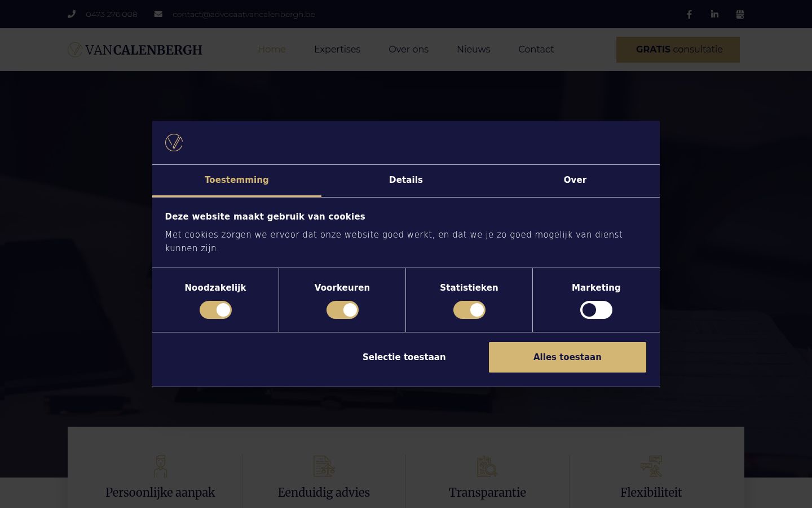
Task: Click the phone icon in header
Action: 72,14
